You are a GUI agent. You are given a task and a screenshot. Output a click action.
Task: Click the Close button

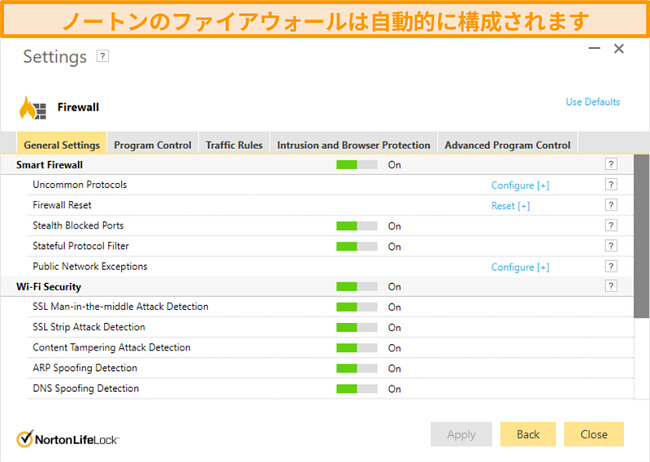point(594,434)
